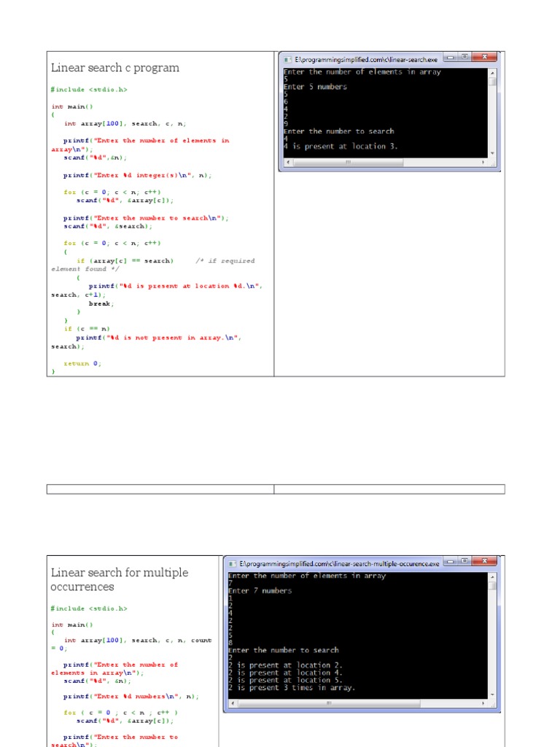560x747 pixels.
Task: Click left scroll arrow in linear-search.exe console
Action: [x=287, y=163]
